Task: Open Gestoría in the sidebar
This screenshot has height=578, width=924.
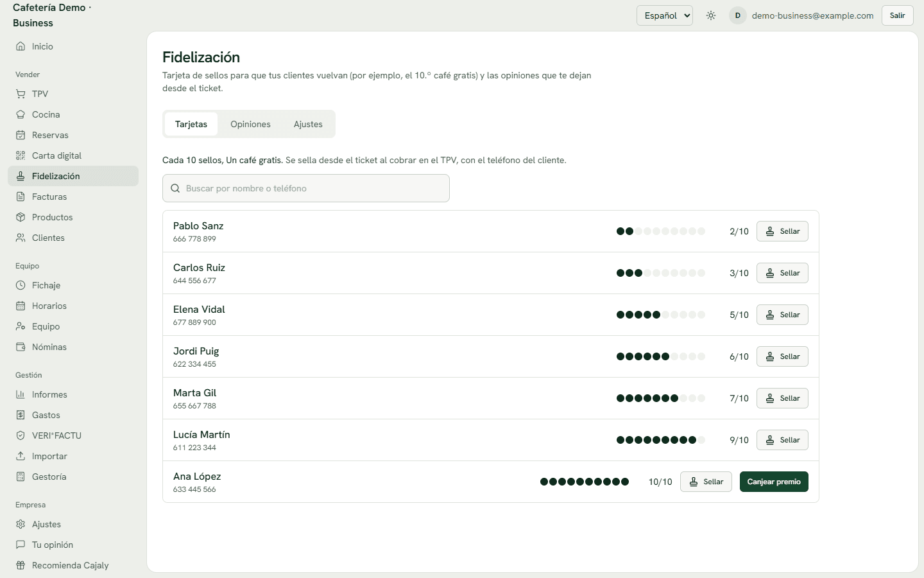Action: point(73,477)
